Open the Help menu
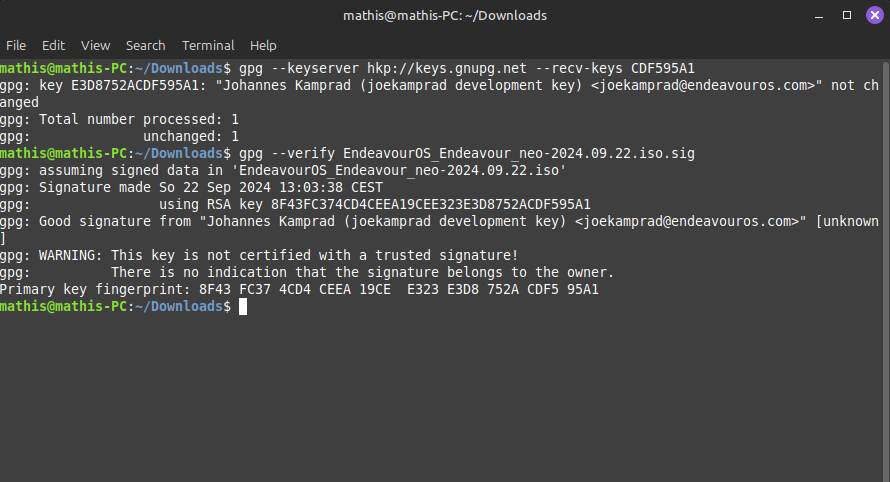Viewport: 890px width, 482px height. point(263,45)
